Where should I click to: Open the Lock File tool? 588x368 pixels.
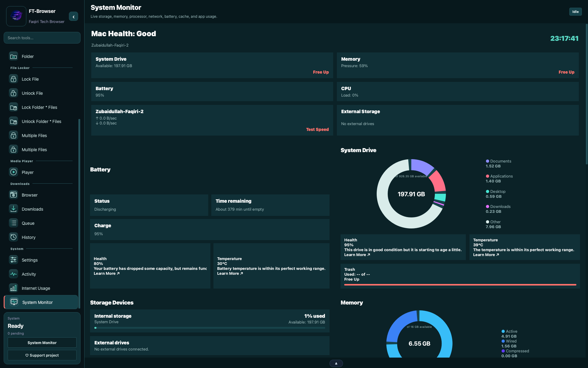pyautogui.click(x=41, y=79)
